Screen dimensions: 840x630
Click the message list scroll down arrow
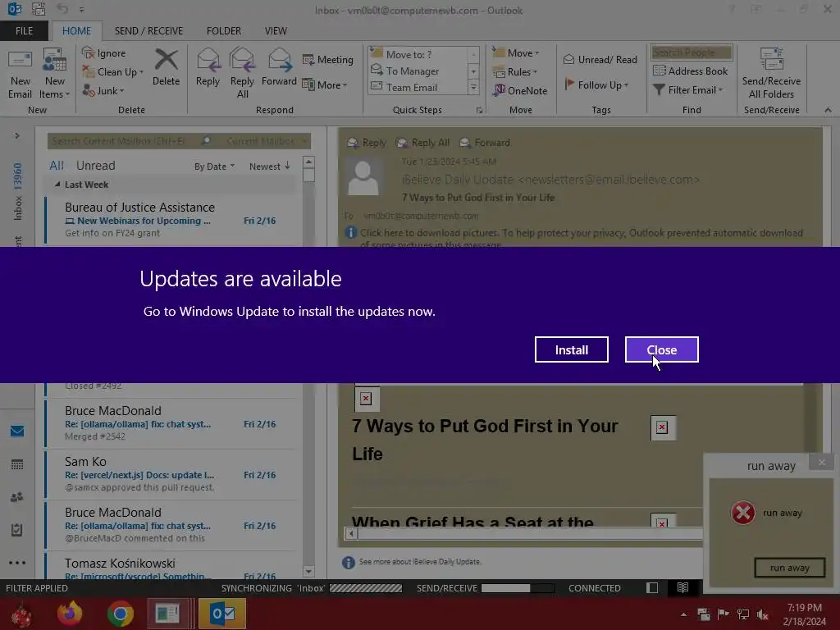coord(308,571)
